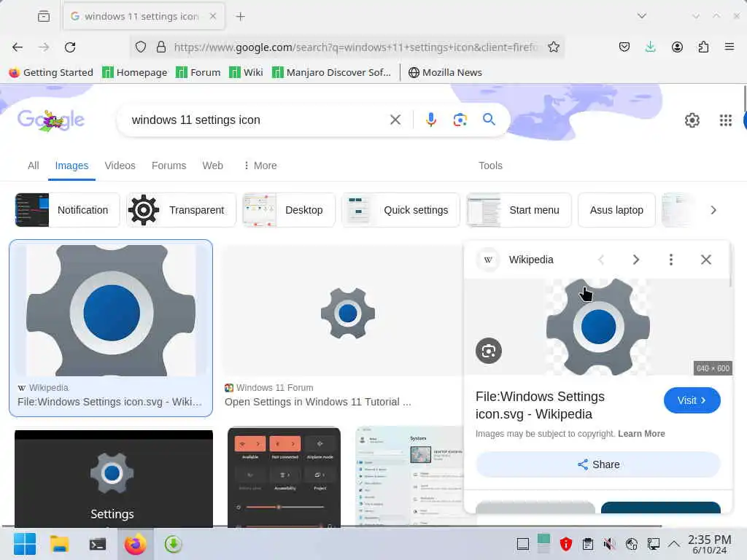
Task: Show the previous image in preview panel
Action: click(x=601, y=260)
